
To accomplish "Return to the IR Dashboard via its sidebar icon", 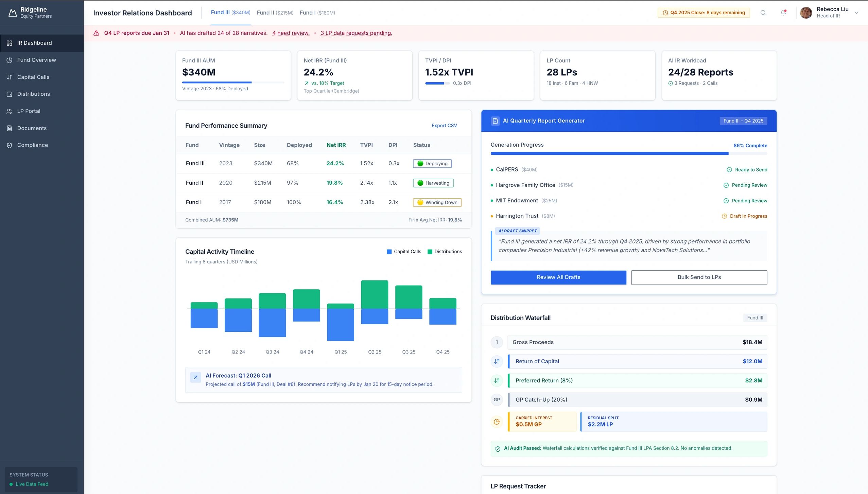I will [x=10, y=43].
